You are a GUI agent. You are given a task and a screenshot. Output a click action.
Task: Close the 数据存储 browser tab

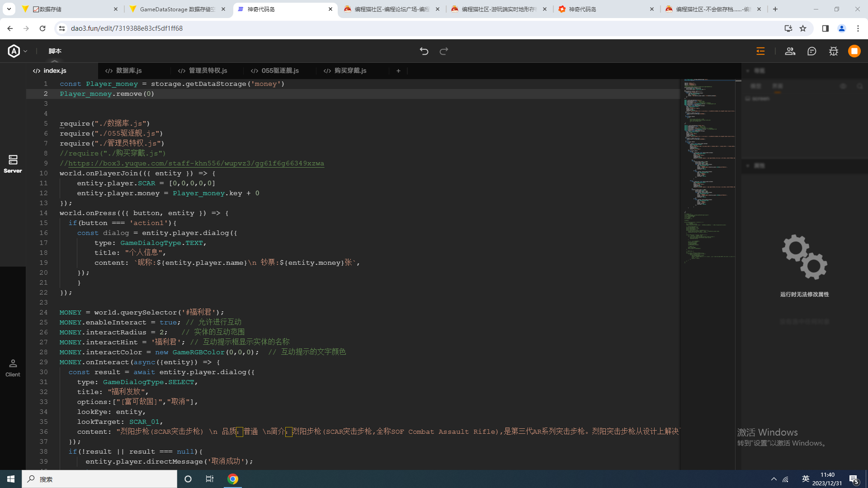click(x=116, y=9)
